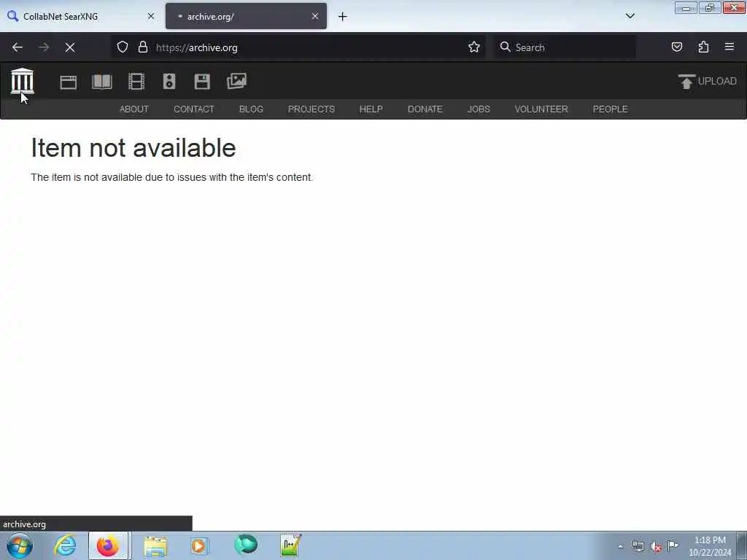The height and width of the screenshot is (560, 747).
Task: Open the Texts book icon
Action: 102,82
